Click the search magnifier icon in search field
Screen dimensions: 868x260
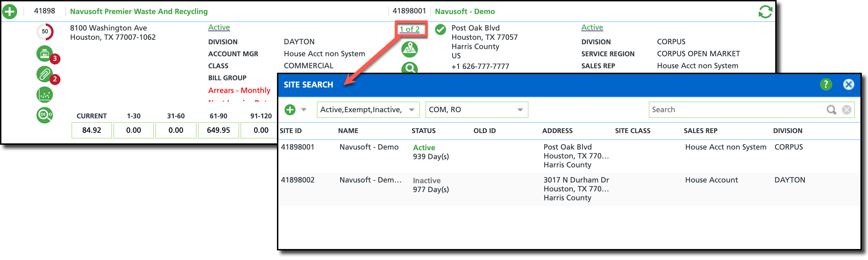pos(831,110)
